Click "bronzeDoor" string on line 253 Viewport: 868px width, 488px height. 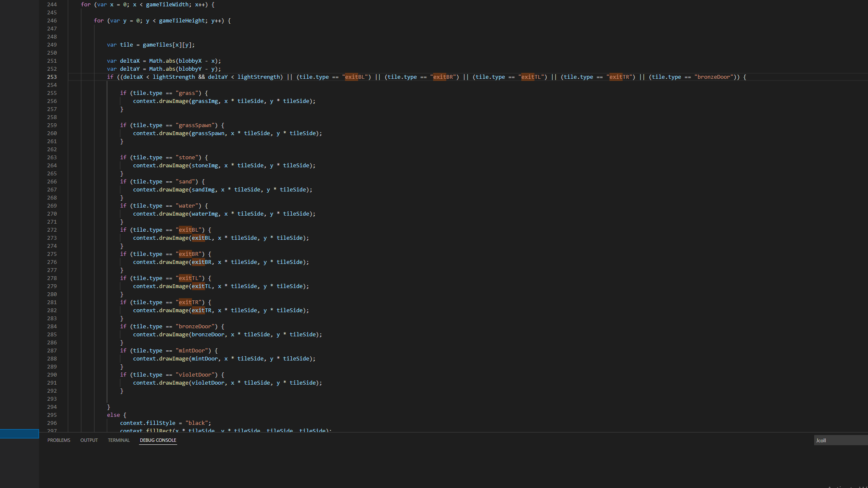pos(714,77)
